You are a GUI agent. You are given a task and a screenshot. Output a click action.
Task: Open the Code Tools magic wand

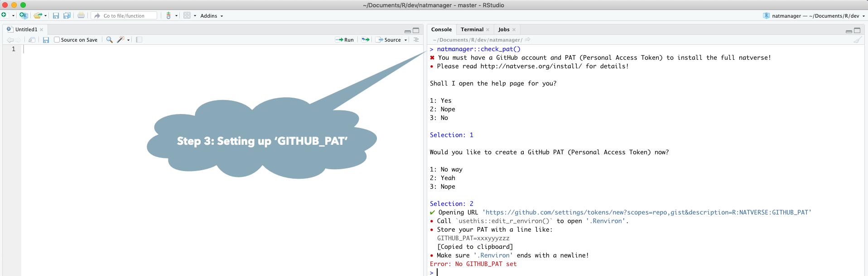(121, 40)
